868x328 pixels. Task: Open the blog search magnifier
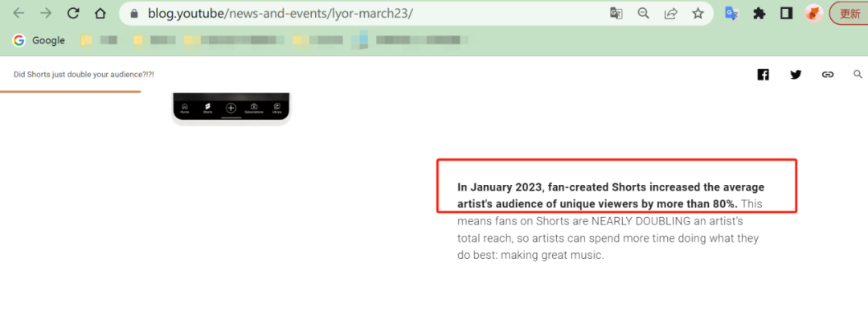click(858, 75)
